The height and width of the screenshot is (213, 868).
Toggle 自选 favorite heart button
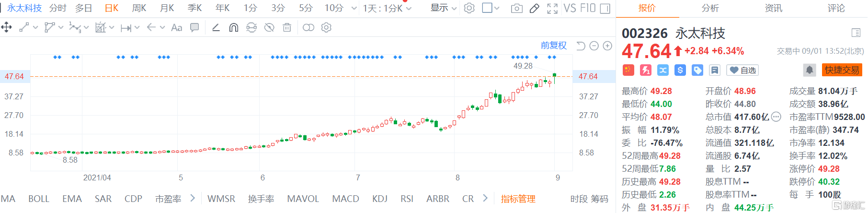click(742, 70)
